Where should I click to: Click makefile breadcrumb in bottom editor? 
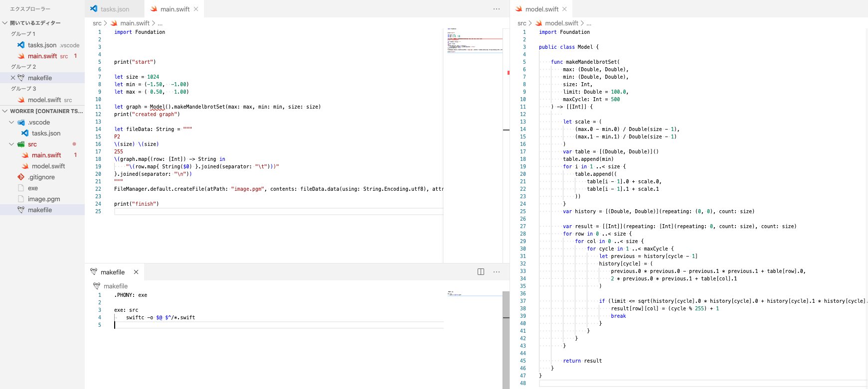coord(116,286)
